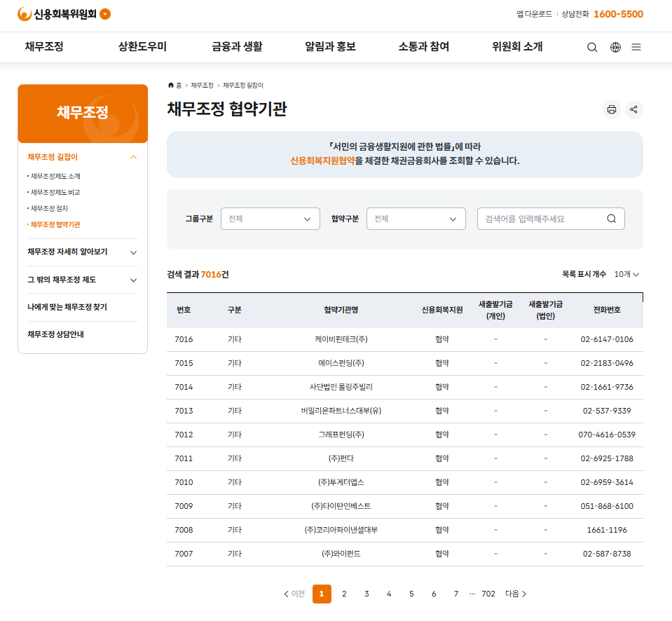The height and width of the screenshot is (621, 672).
Task: Click the 협약기관명 column header
Action: coord(341,310)
